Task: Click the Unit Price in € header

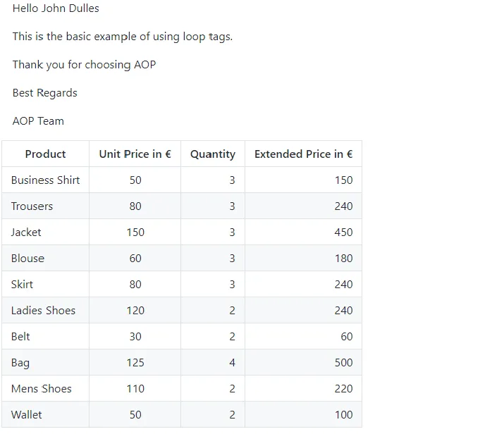Action: 135,154
